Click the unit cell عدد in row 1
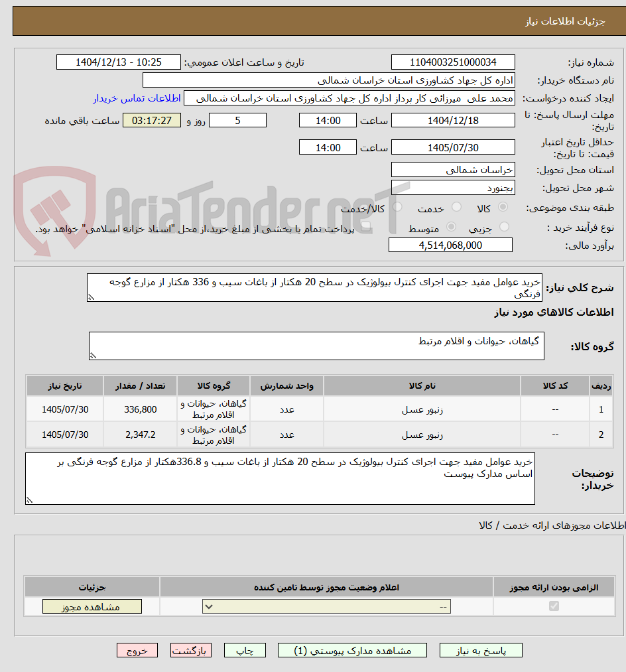 [x=286, y=409]
